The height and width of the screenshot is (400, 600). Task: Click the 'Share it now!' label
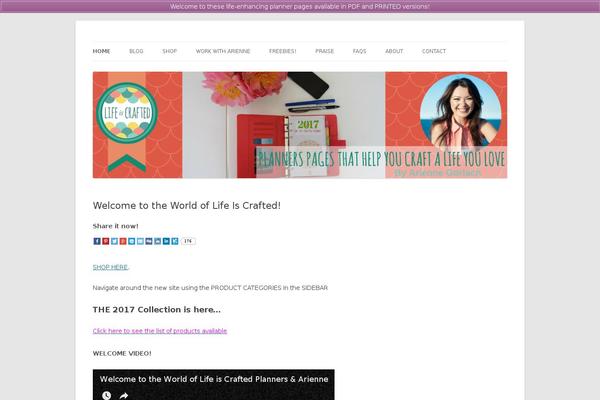pos(116,226)
